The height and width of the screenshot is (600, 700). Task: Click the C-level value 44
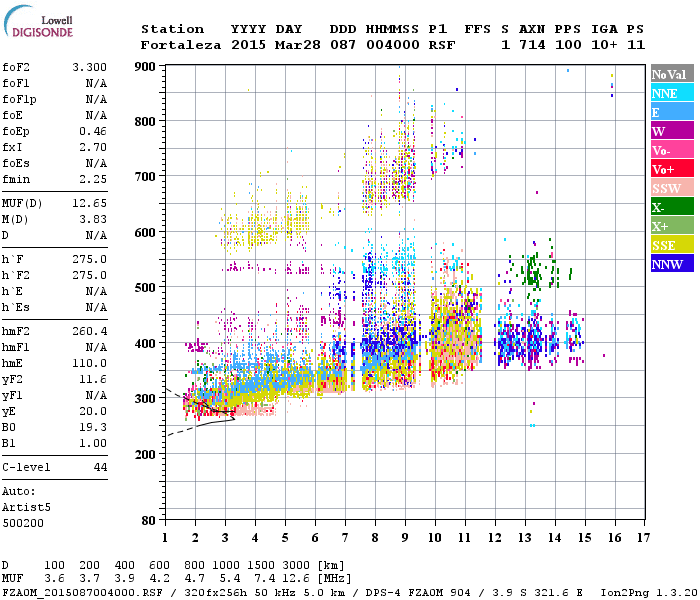100,467
